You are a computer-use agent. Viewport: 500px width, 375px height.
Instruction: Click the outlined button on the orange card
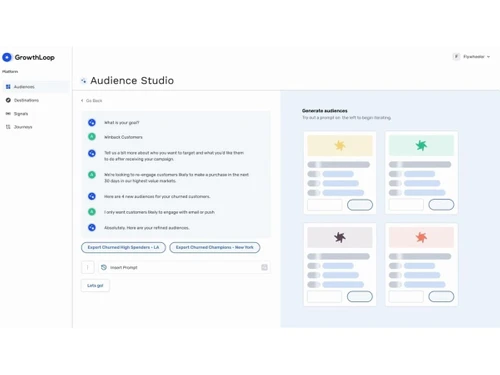pos(441,296)
